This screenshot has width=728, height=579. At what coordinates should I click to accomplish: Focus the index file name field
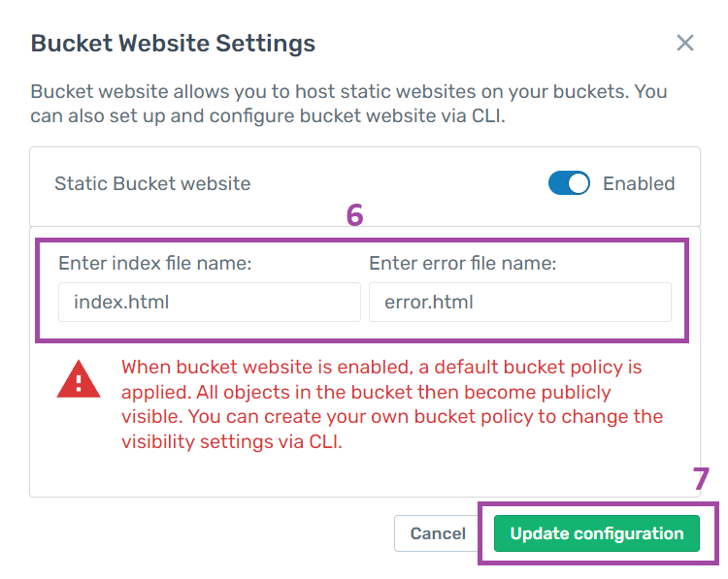tap(210, 302)
